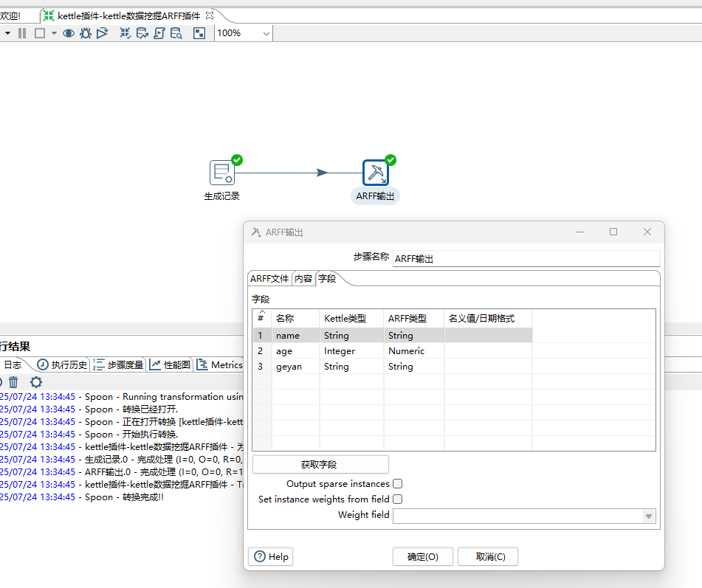
Task: Generate SQL script icon
Action: (x=159, y=33)
